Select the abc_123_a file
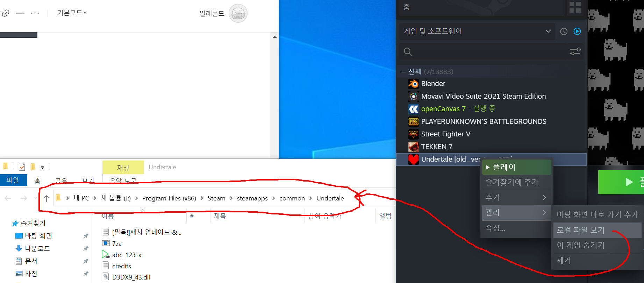 point(127,255)
